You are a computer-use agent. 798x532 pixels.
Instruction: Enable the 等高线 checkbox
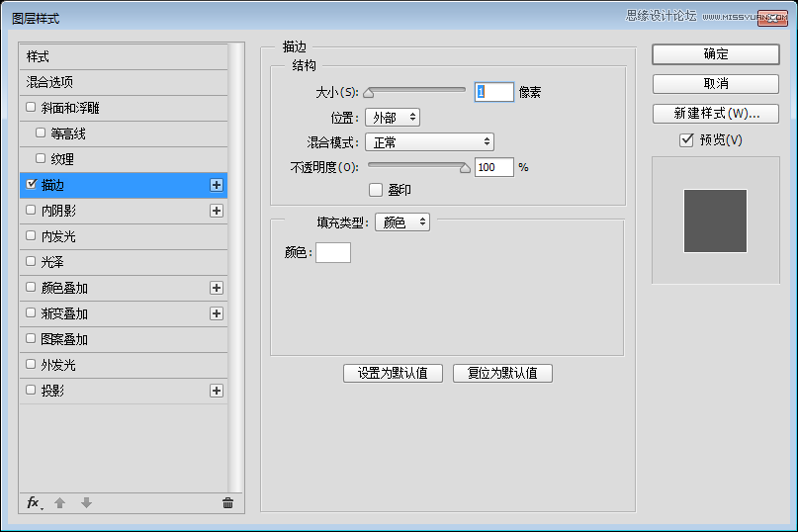click(41, 133)
